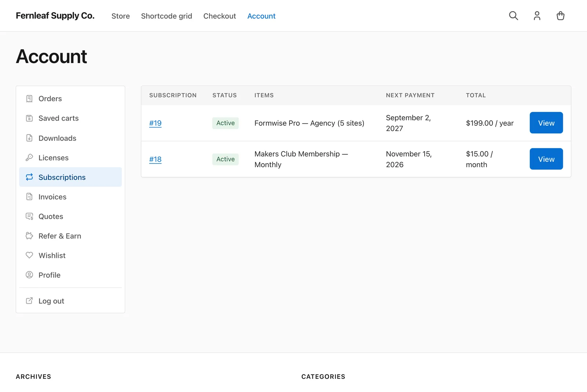Open the Licenses sidebar label
This screenshot has width=587, height=392.
54,158
